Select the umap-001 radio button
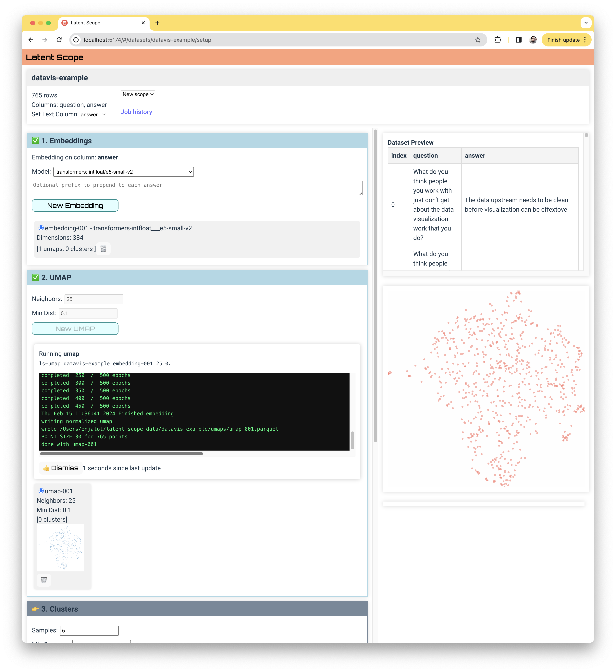This screenshot has height=672, width=616. 41,491
